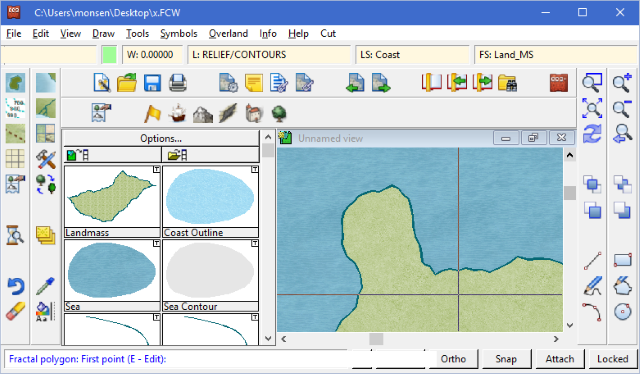Click the Undo arrow icon

16,286
